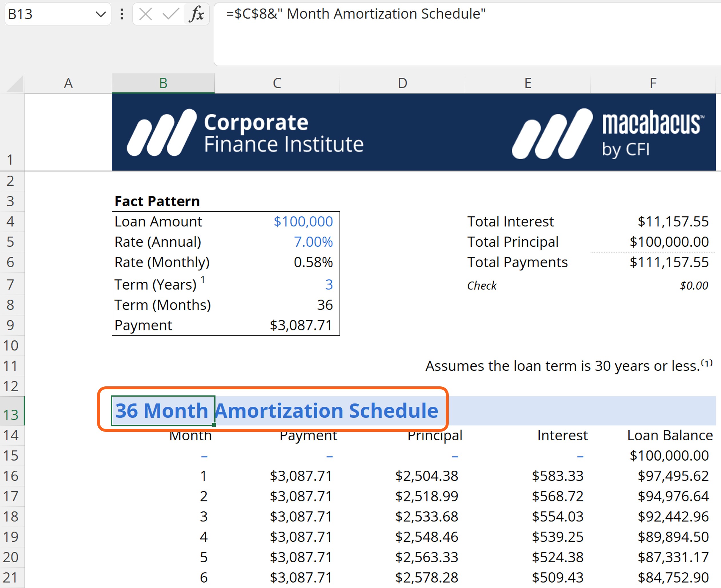Click the macabacus by CFI logo
This screenshot has width=721, height=588.
coord(608,133)
